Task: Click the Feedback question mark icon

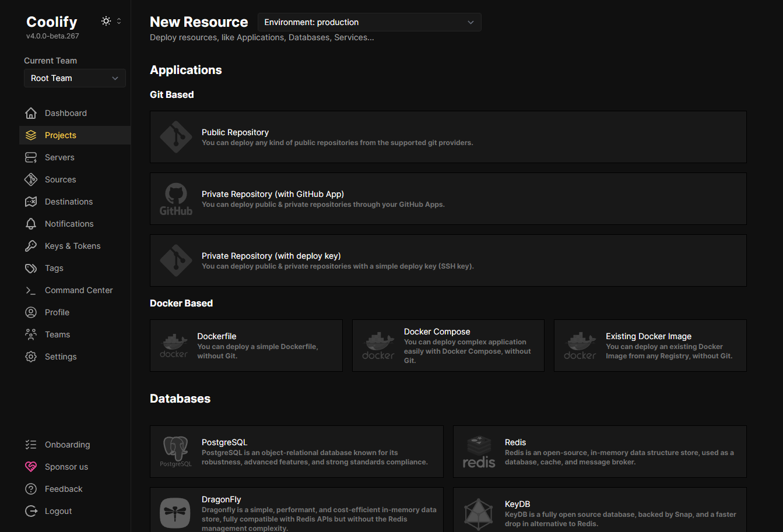Action: [x=31, y=489]
